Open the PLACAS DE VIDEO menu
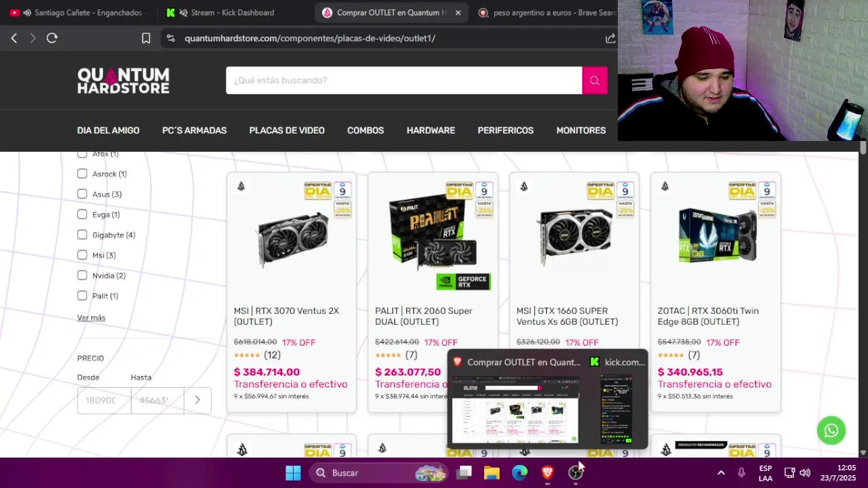Viewport: 868px width, 488px height. click(x=287, y=130)
